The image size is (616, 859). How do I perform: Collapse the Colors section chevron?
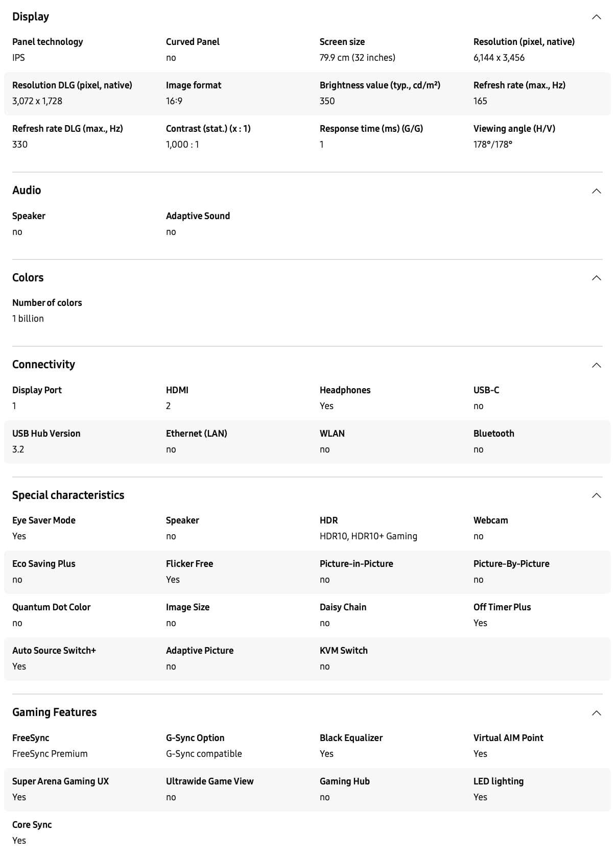point(596,278)
